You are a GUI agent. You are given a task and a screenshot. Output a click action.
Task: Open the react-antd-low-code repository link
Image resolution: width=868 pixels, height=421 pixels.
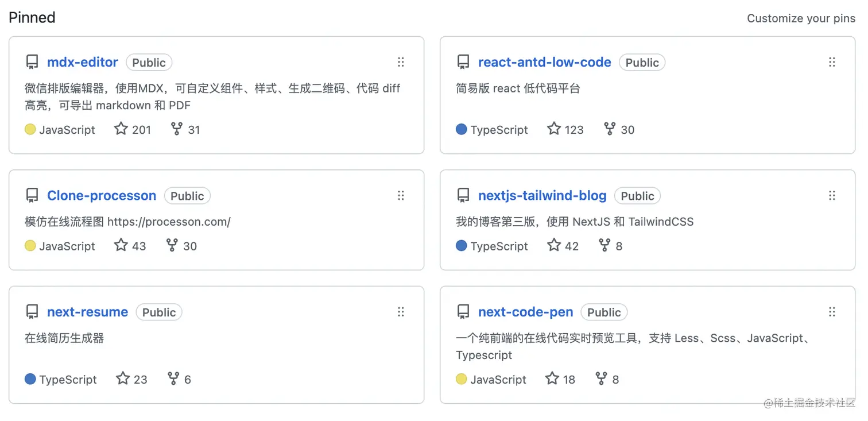click(x=544, y=62)
